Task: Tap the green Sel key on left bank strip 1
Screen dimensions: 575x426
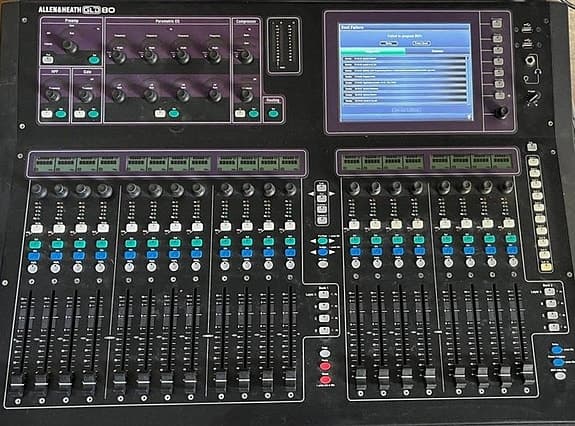Action: (x=35, y=244)
